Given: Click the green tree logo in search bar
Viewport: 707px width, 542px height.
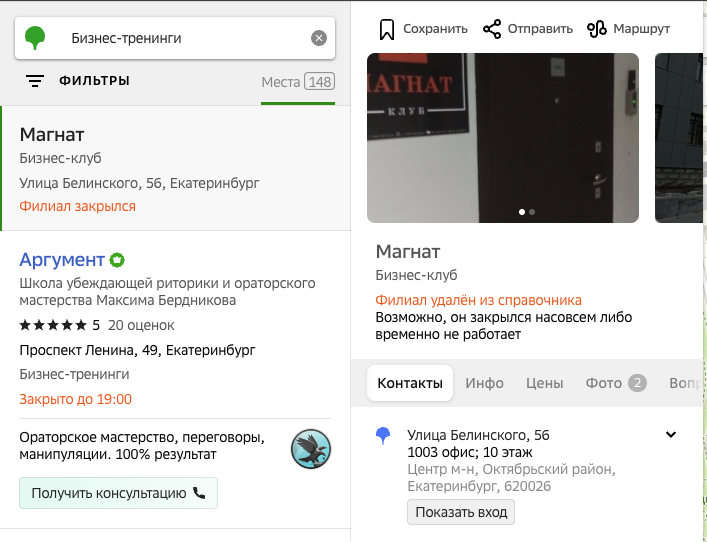Looking at the screenshot, I should pyautogui.click(x=35, y=38).
